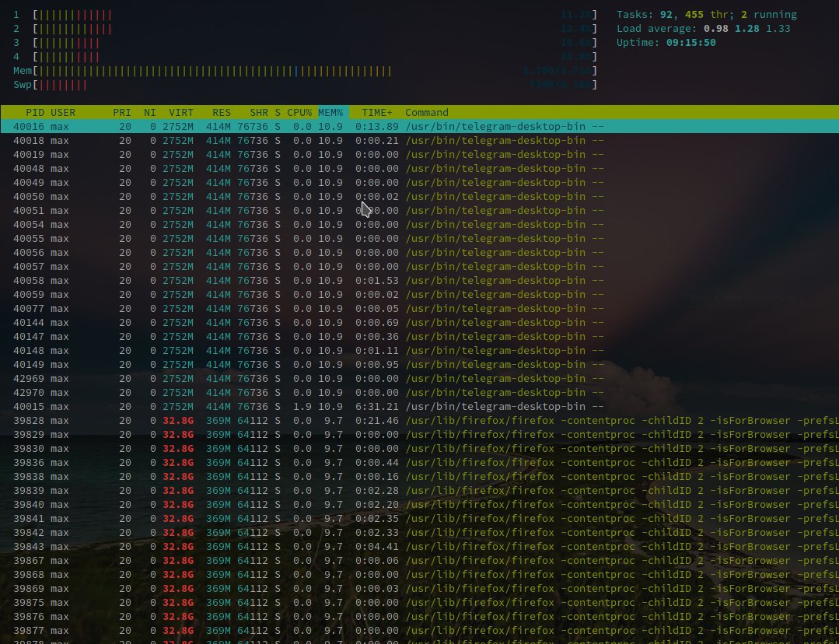Select firefox thread row PID 39877
The width and height of the screenshot is (839, 644).
click(x=420, y=631)
